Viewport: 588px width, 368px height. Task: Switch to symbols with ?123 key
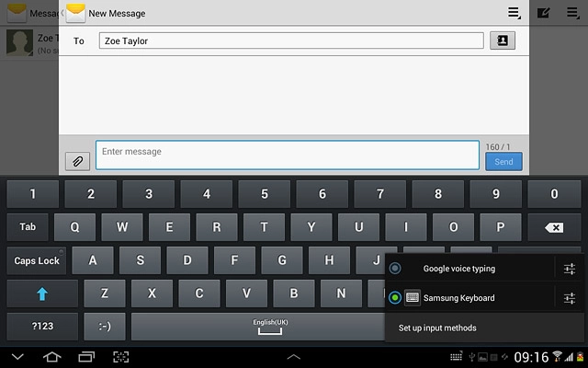point(42,327)
